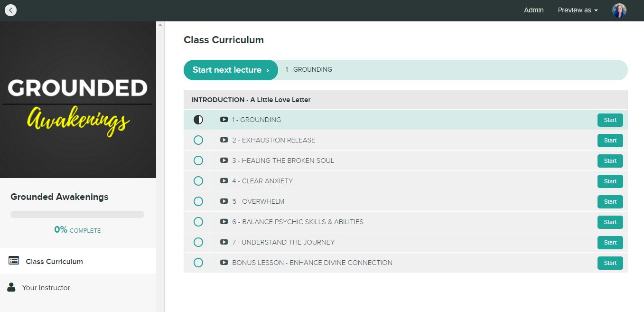644x312 pixels.
Task: Click video icon for 4 - CLEAR ANXIETY
Action: (x=224, y=181)
